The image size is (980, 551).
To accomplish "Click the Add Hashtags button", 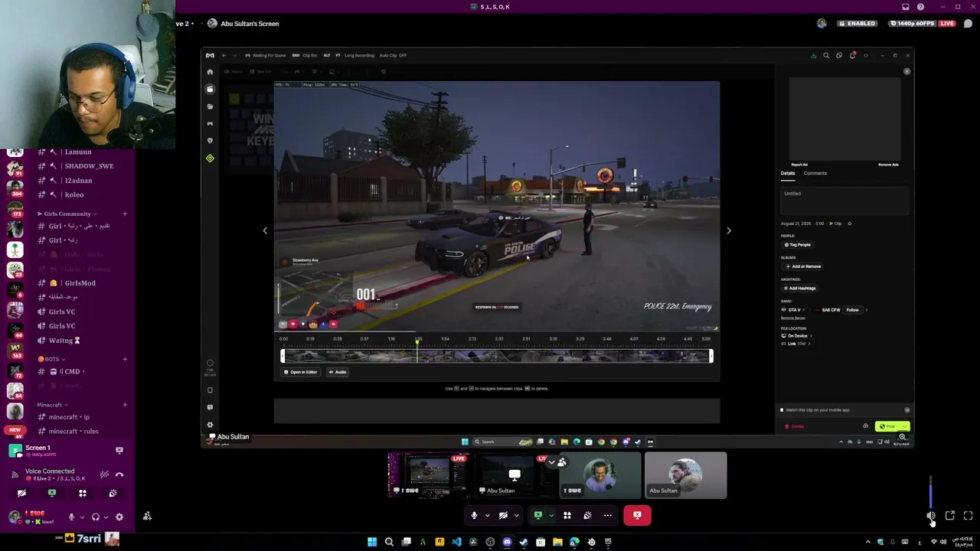I will (799, 289).
